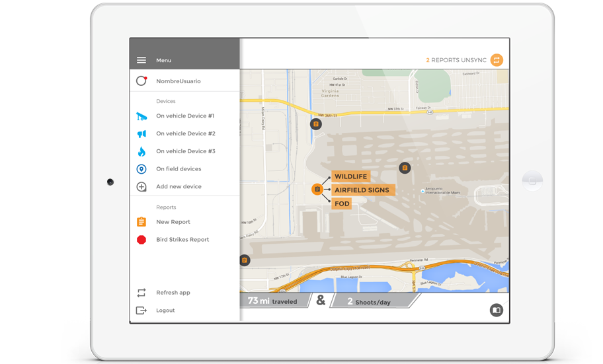
Task: Open the On vehicle Device #3 menu item
Action: click(184, 151)
